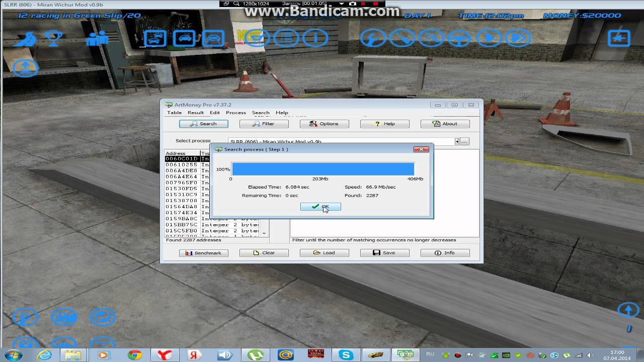
Task: Confirm the search dialog with OK
Action: coord(320,207)
